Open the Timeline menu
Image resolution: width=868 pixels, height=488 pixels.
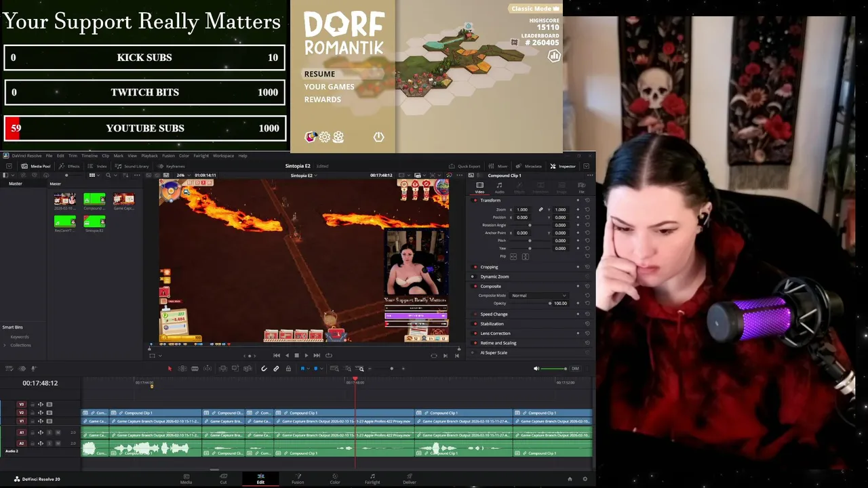click(90, 156)
